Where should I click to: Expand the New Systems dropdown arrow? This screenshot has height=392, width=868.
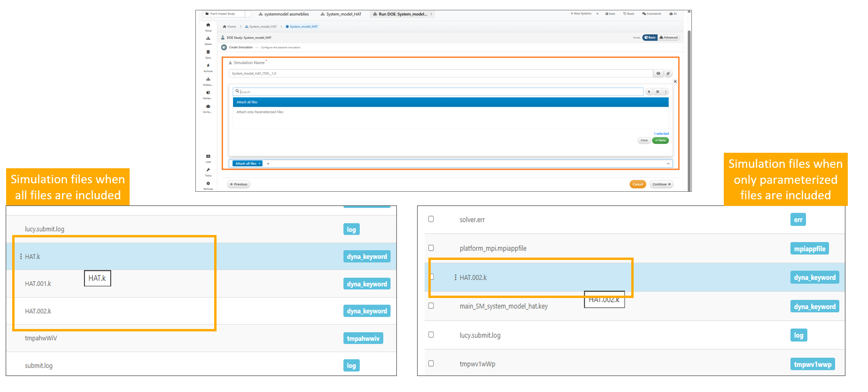[597, 14]
